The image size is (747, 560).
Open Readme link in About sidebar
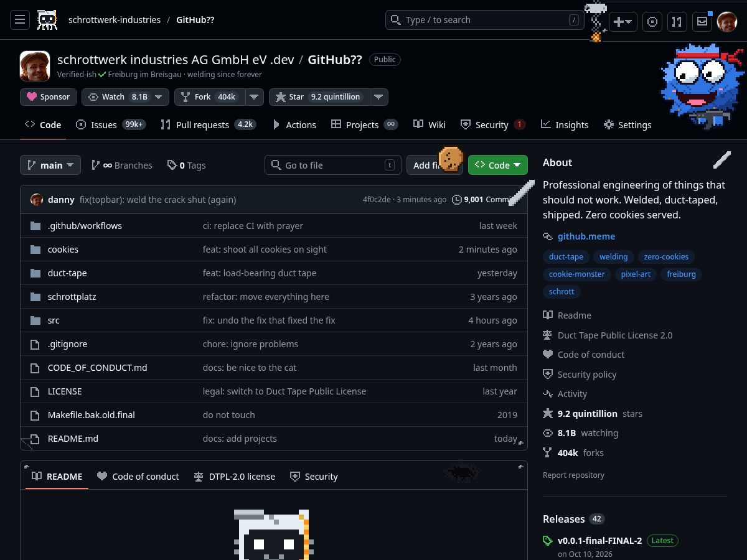click(x=567, y=315)
